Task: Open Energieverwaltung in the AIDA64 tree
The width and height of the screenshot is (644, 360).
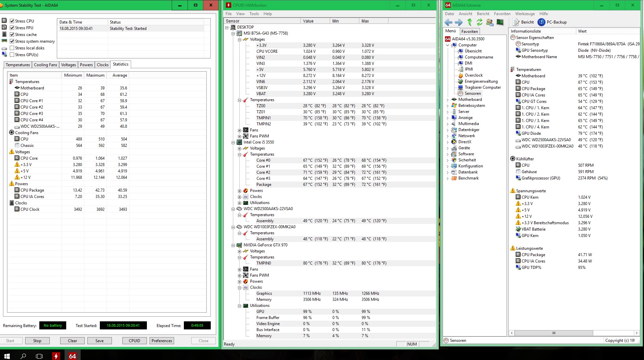Action: point(481,81)
